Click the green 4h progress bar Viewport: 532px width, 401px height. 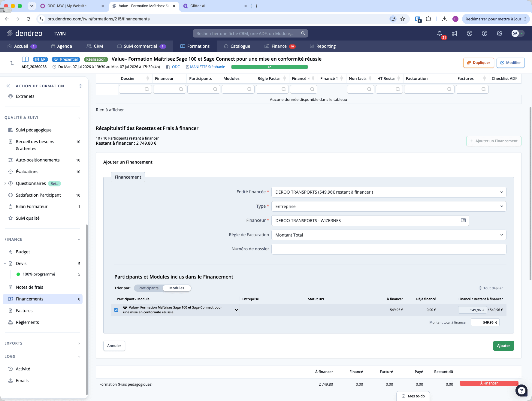270,67
